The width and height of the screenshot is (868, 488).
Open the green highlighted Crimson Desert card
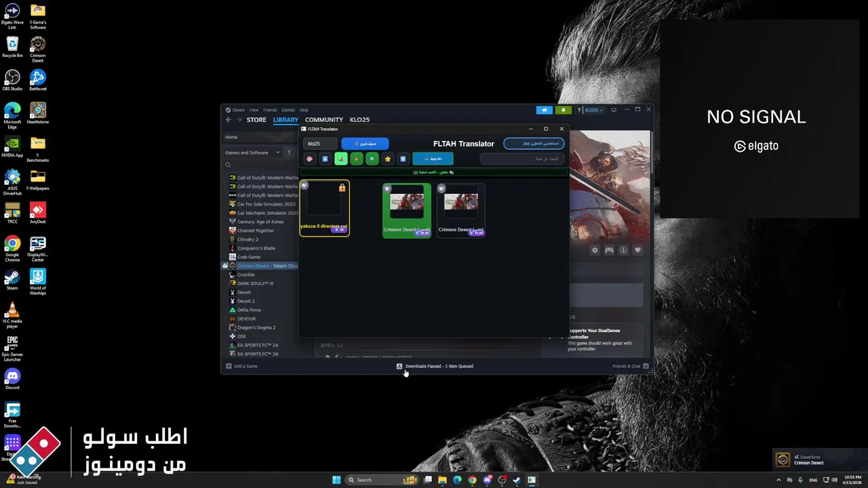point(407,210)
